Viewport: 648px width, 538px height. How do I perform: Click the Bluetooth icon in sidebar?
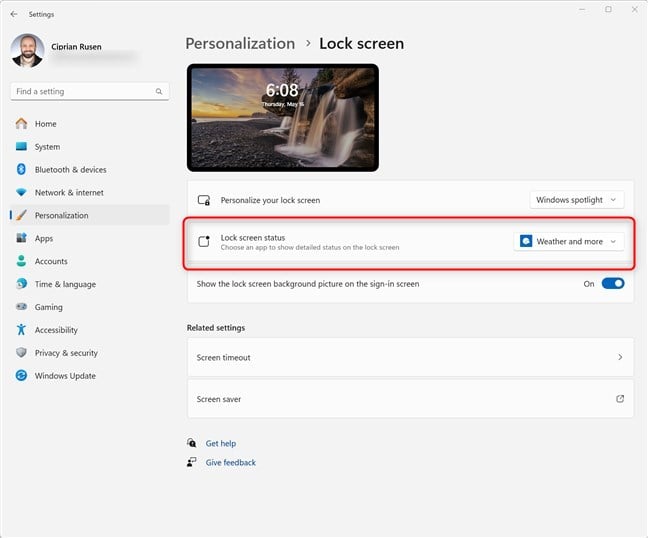point(21,169)
